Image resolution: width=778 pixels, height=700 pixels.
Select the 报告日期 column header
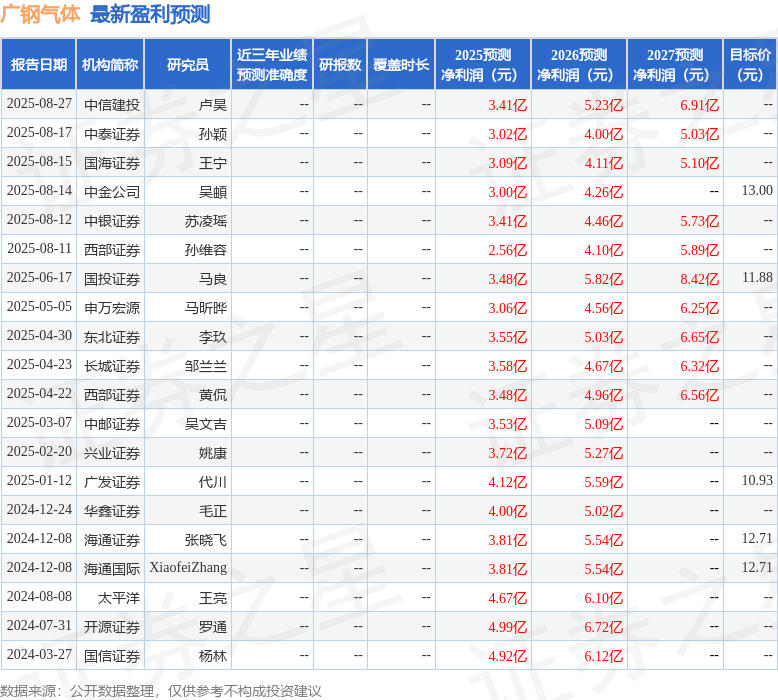[x=39, y=64]
